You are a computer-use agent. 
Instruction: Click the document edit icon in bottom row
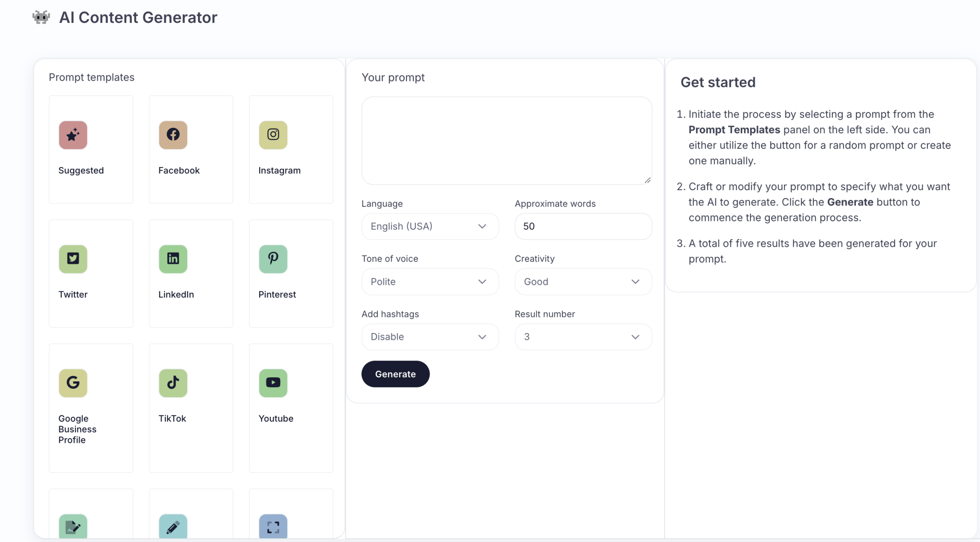point(73,527)
